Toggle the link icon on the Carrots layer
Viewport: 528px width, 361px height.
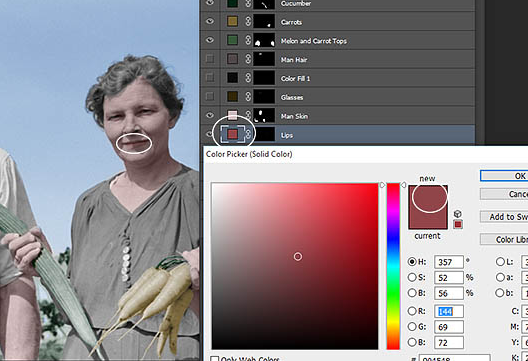point(248,22)
